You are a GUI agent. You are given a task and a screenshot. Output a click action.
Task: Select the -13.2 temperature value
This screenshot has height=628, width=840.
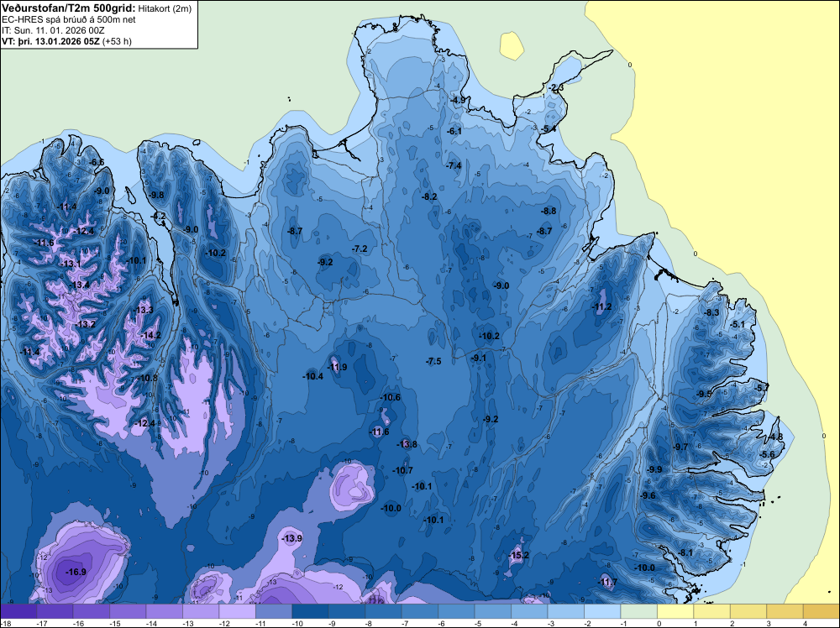point(85,324)
